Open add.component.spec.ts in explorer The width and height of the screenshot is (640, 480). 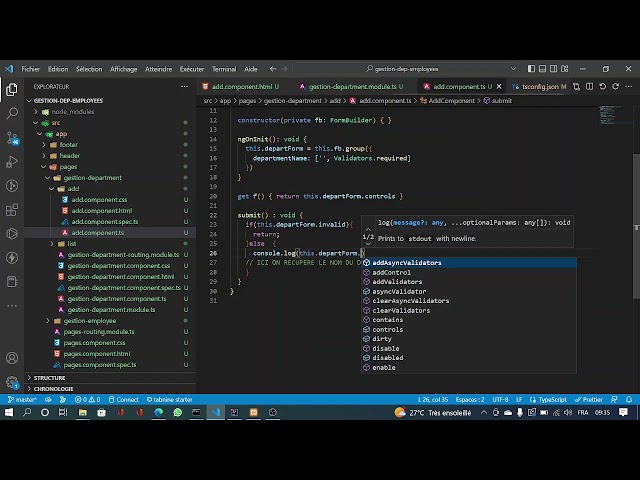click(x=104, y=222)
